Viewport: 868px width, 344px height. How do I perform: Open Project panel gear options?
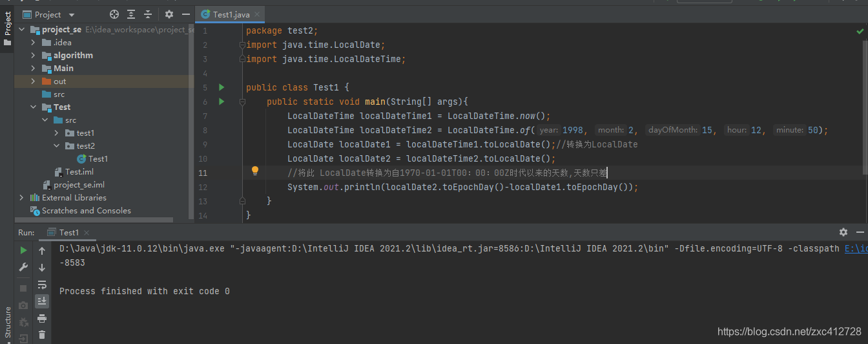pos(169,14)
